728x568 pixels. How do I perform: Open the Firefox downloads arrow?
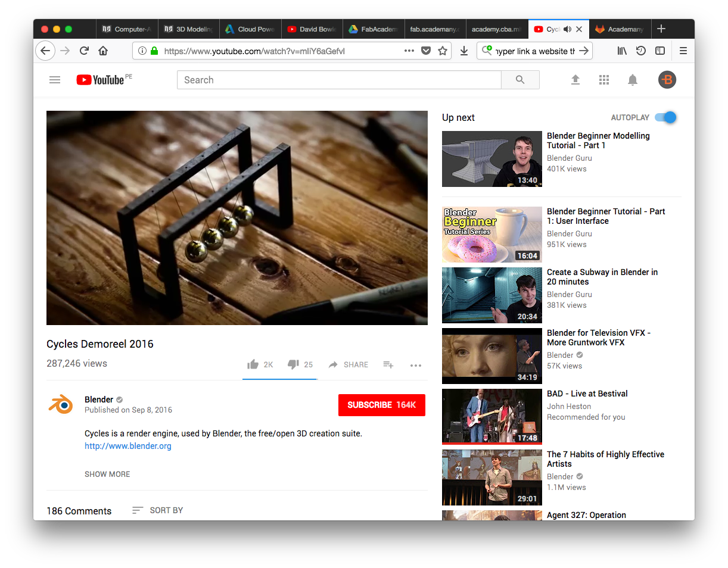(x=464, y=51)
